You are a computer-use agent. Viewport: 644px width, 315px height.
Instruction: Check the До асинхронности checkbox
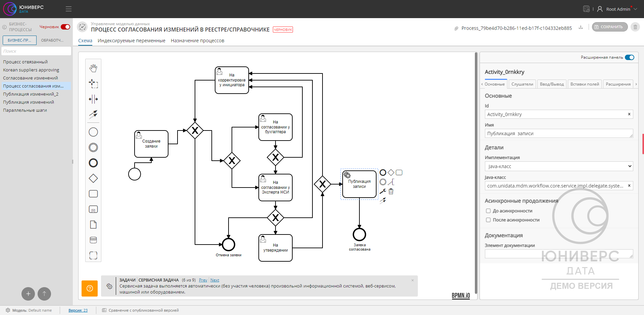pyautogui.click(x=488, y=211)
